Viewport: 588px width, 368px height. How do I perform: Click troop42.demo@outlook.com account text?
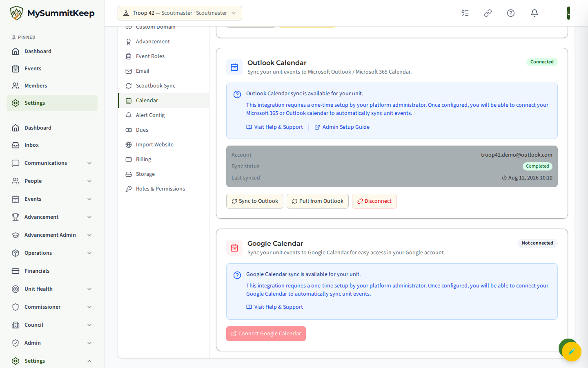click(517, 155)
